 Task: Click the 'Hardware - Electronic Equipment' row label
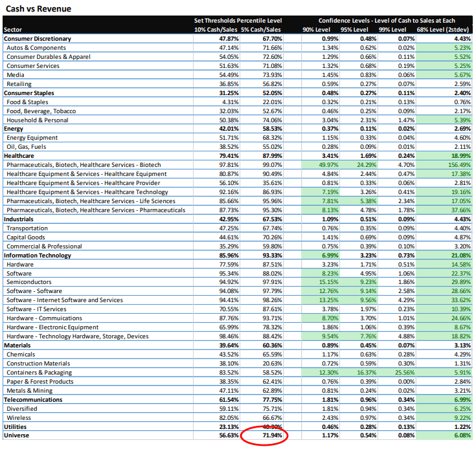pyautogui.click(x=52, y=327)
